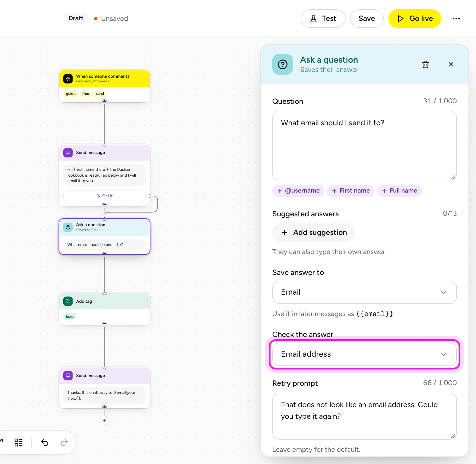Select the 'guide' keyword chip

[x=71, y=94]
